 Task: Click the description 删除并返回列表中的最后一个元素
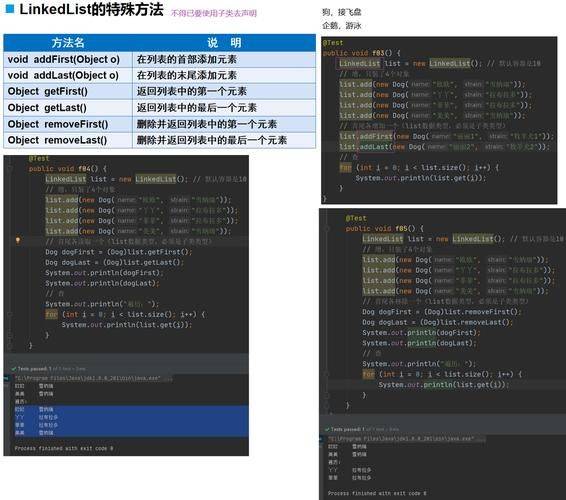click(x=212, y=140)
